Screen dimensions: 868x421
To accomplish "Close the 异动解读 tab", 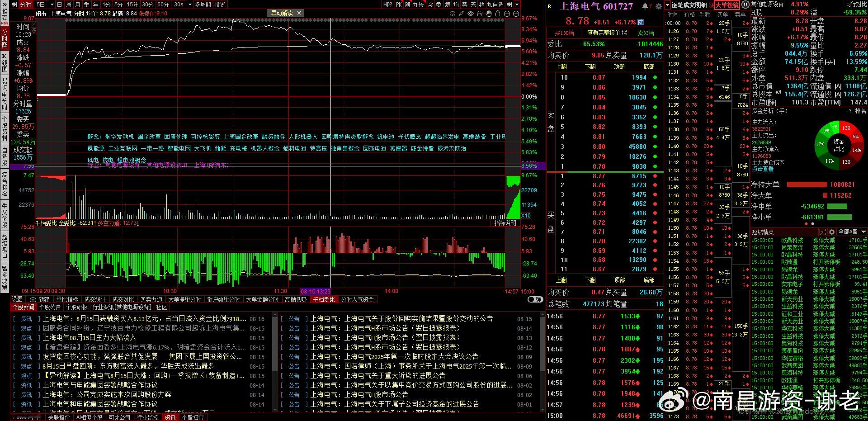I will tap(299, 14).
